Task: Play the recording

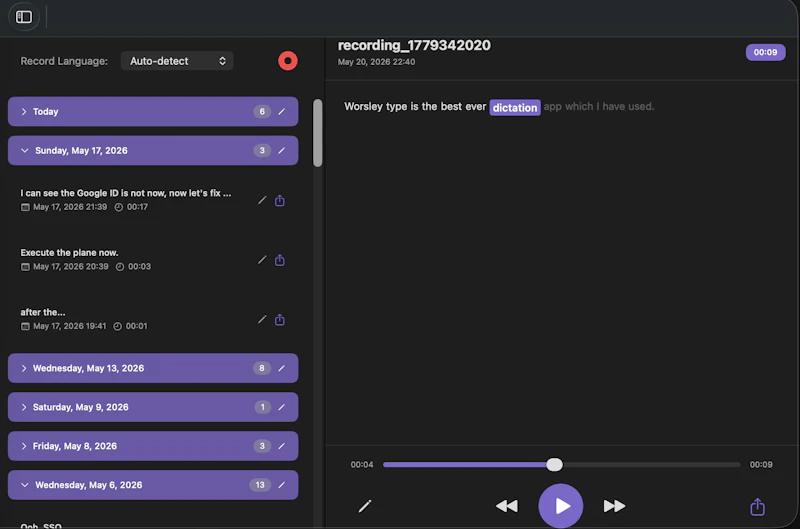Action: [561, 506]
